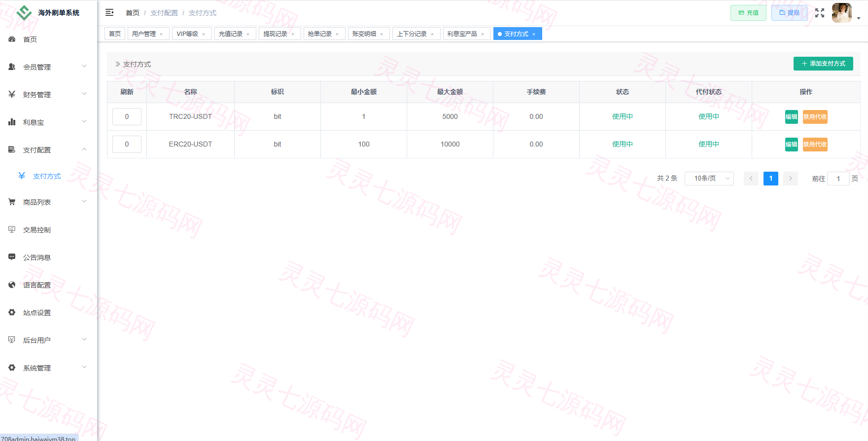Open the 10条/页 page size dropdown
The height and width of the screenshot is (441, 868).
pyautogui.click(x=709, y=178)
